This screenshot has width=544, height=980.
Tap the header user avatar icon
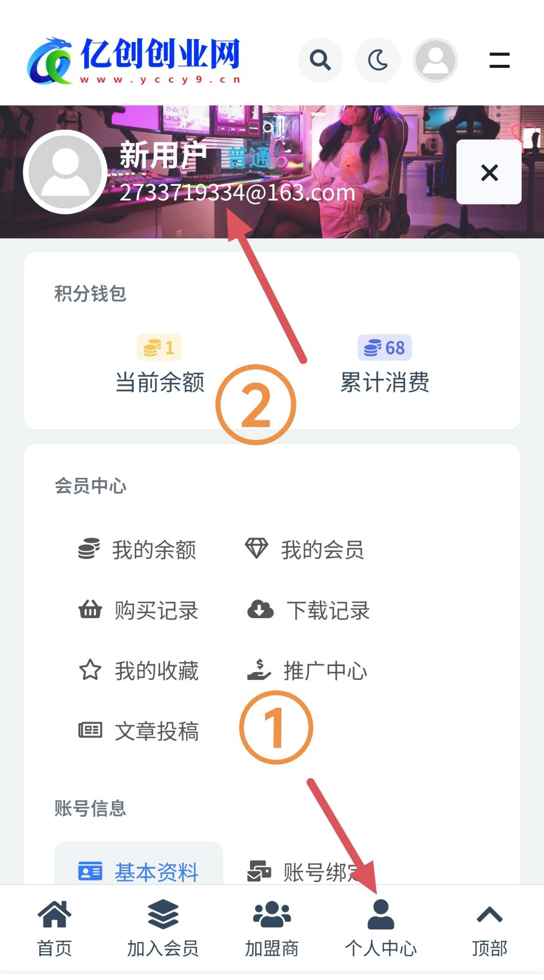[x=435, y=60]
